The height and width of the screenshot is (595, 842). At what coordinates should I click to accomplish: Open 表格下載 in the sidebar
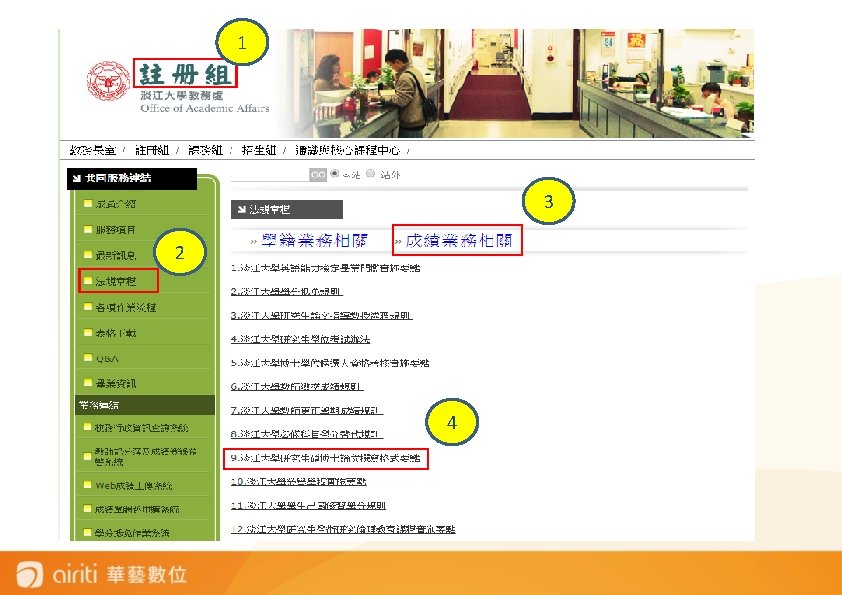115,333
